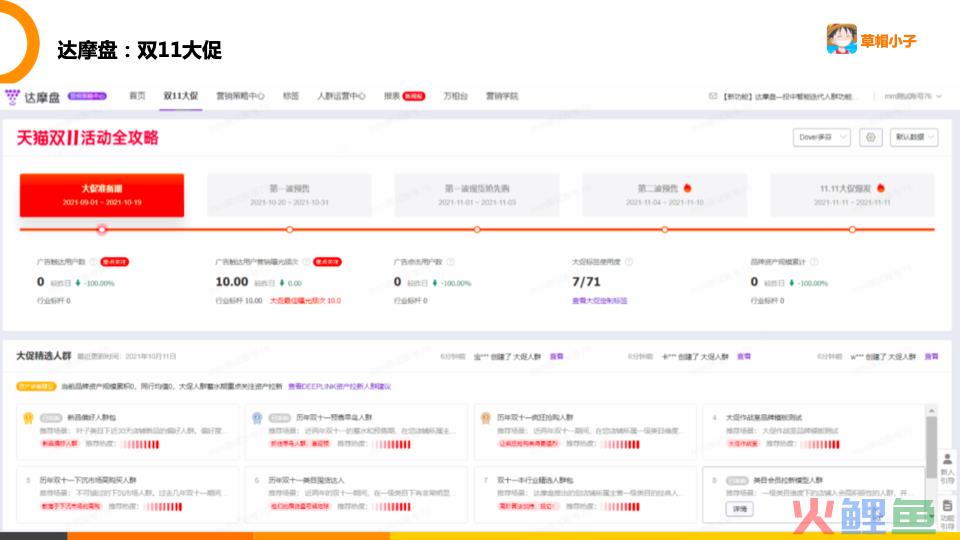960x540 pixels.
Task: Click the 10.00 exposure frequency value
Action: pos(231,282)
